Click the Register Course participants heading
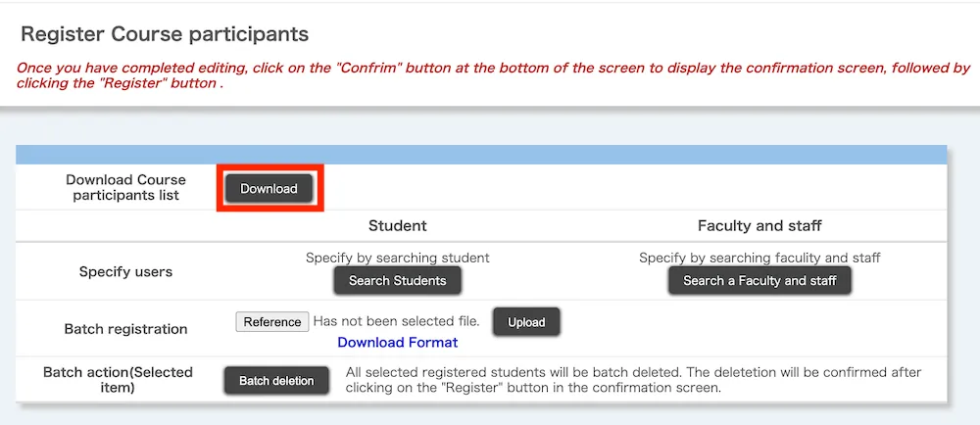Viewport: 980px width, 425px height. coord(165,34)
